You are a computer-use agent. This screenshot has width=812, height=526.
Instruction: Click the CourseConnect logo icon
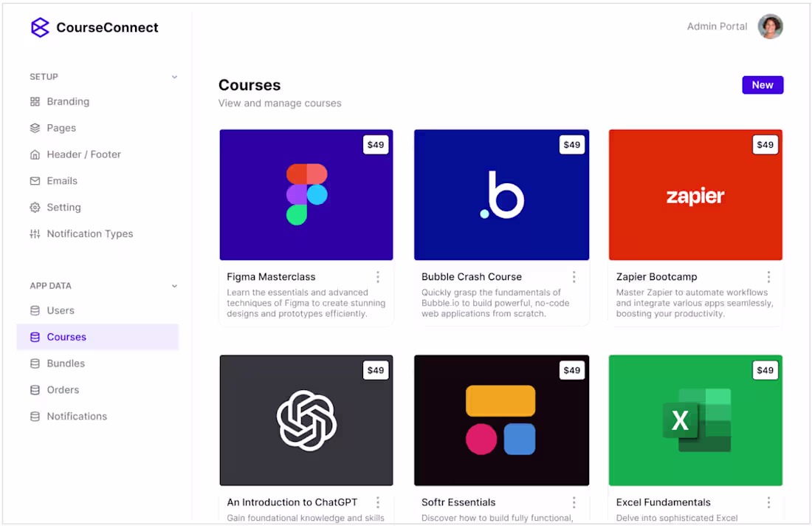pos(40,27)
